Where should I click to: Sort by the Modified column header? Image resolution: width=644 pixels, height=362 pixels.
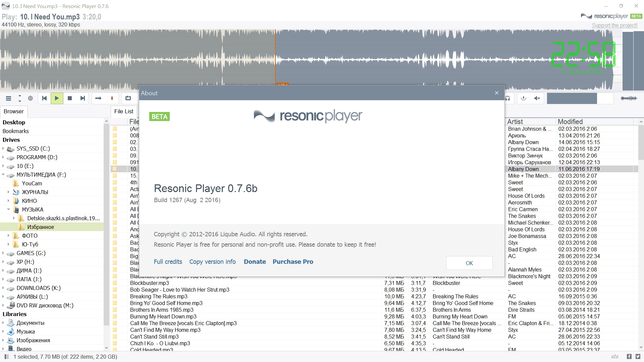594,122
